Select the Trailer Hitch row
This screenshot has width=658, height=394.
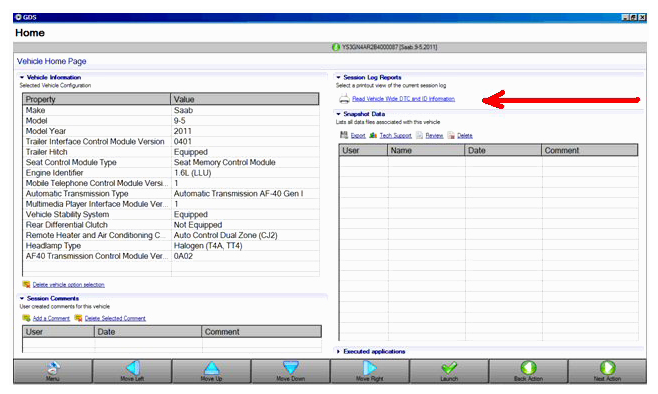pyautogui.click(x=171, y=152)
